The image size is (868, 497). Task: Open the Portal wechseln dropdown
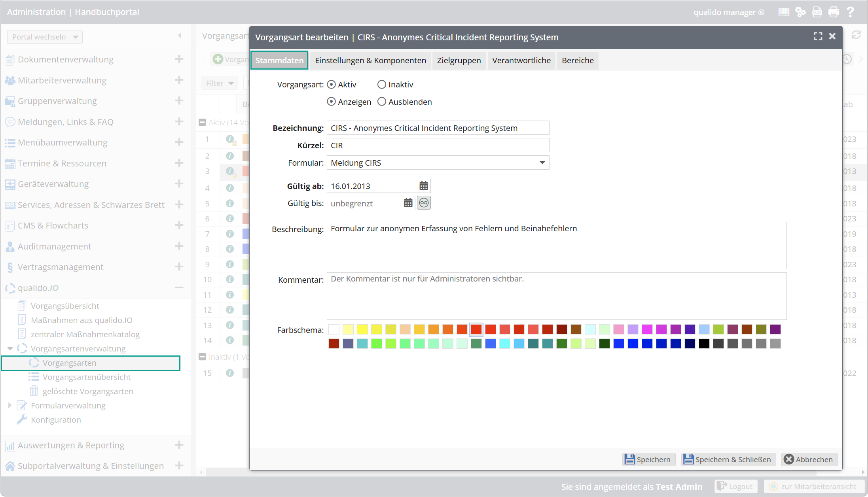tap(45, 37)
